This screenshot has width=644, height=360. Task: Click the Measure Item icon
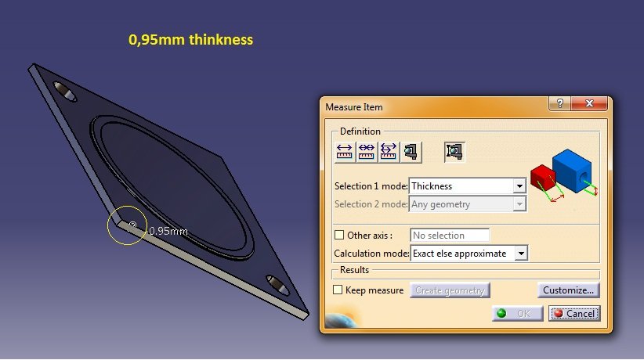coord(411,151)
